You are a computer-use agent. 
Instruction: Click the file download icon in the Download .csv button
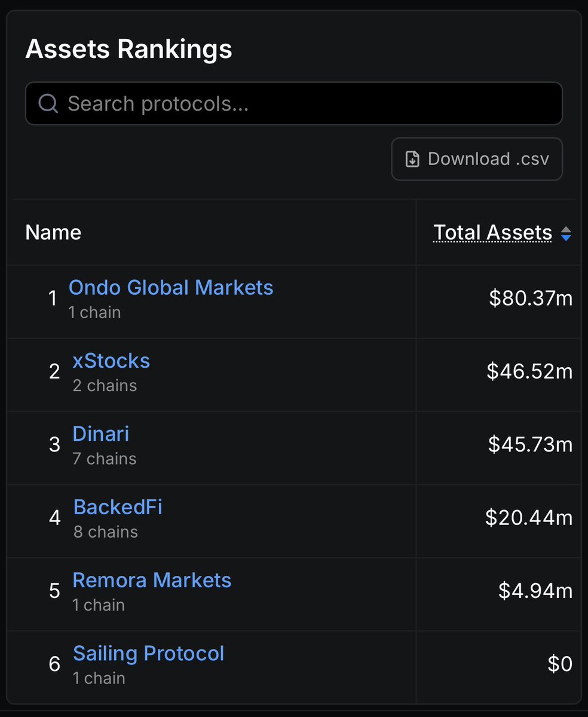tap(412, 159)
